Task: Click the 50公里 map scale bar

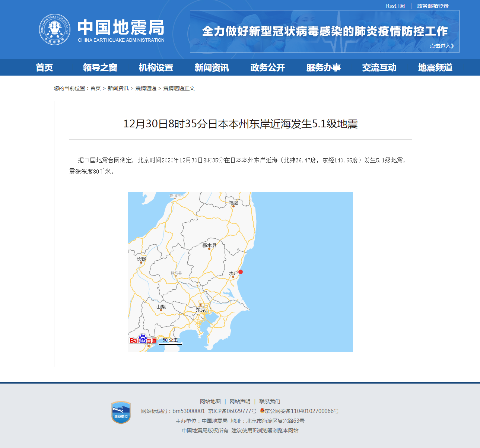Action: click(x=170, y=341)
